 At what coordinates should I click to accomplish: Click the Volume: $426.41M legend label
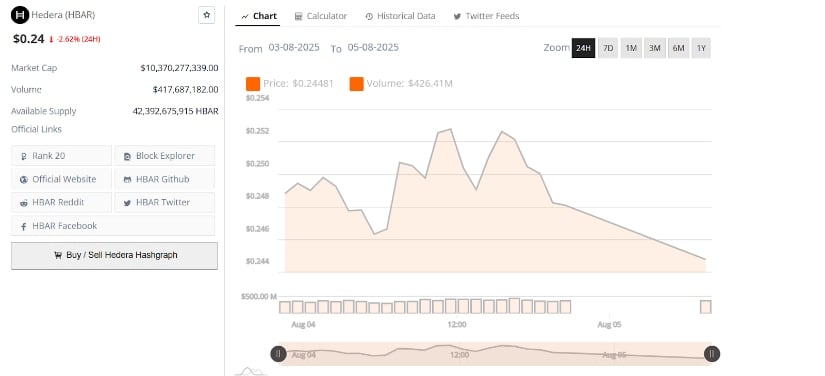[409, 84]
